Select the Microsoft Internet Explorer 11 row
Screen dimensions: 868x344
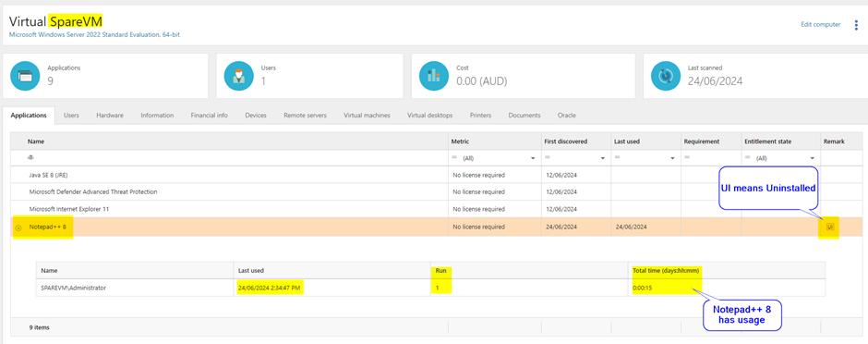point(436,209)
